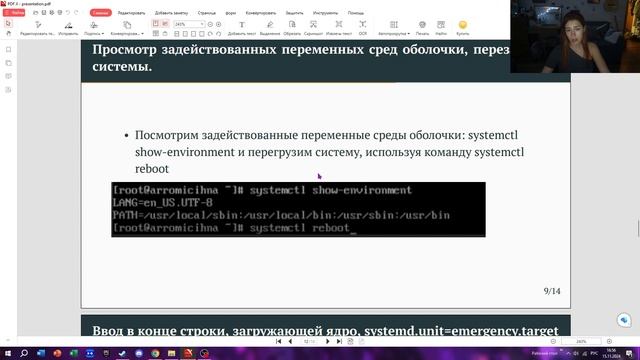Open Google Chrome from the taskbar
Viewport: 640px width, 360px height.
155,353
